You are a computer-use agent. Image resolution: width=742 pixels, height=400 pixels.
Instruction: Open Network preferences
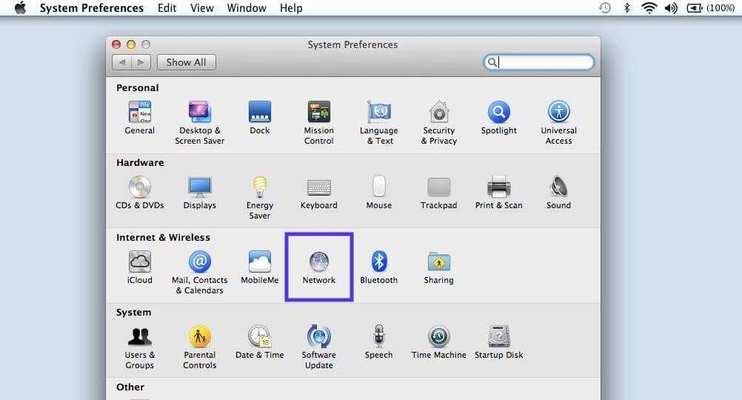(x=319, y=267)
